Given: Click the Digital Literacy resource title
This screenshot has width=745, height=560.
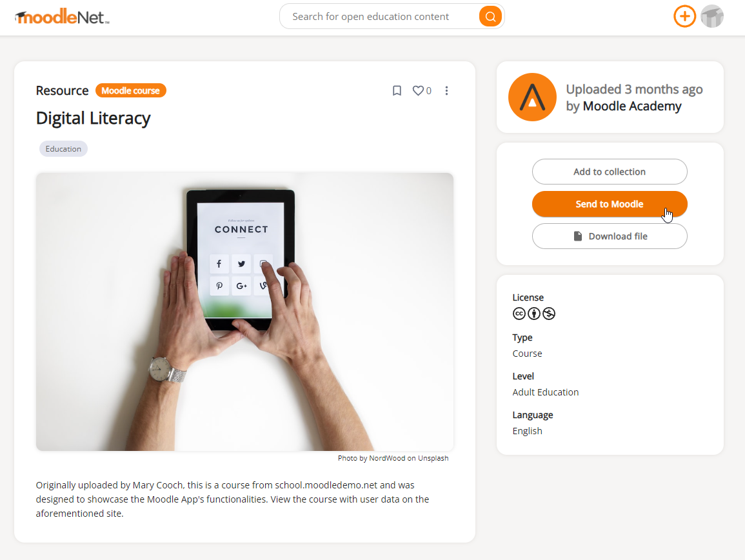Looking at the screenshot, I should pyautogui.click(x=93, y=118).
